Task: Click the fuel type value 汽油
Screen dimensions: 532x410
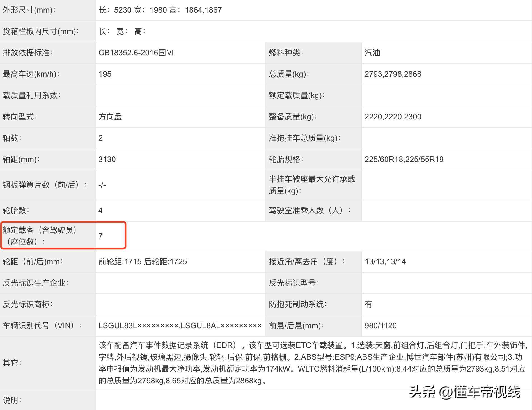Action: click(372, 53)
